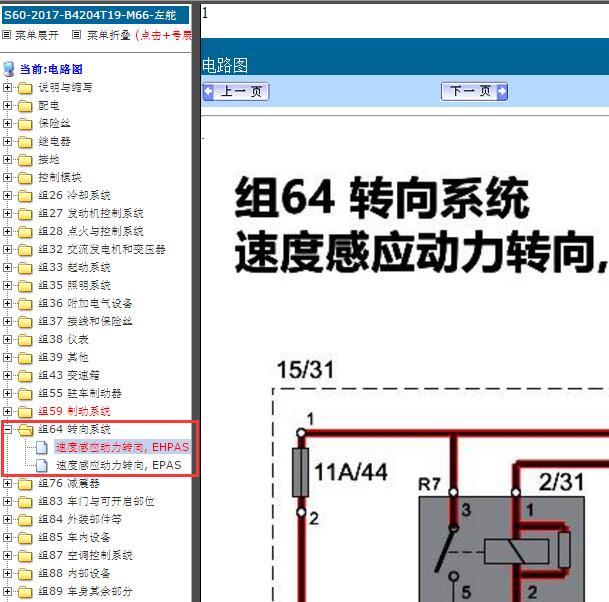This screenshot has height=602, width=609.
Task: Expand 组76 减震器 node
Action: point(7,483)
